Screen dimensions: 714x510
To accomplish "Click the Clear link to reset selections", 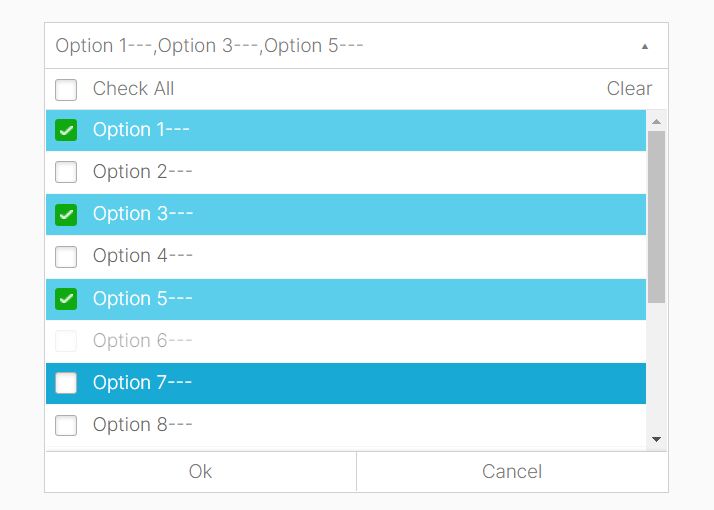I will (x=629, y=88).
